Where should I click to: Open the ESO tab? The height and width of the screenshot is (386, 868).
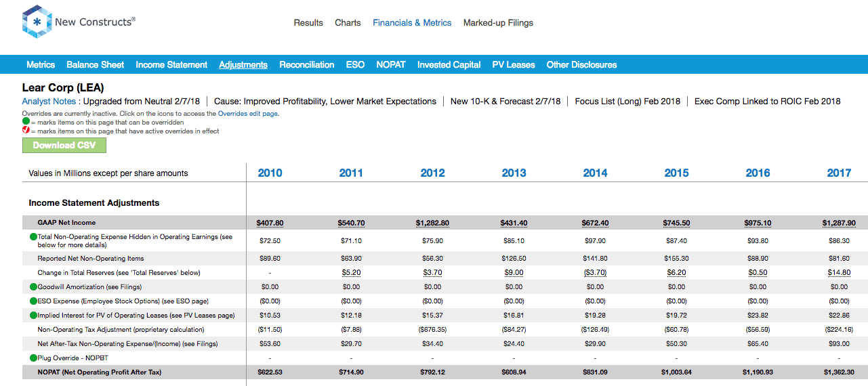(355, 65)
